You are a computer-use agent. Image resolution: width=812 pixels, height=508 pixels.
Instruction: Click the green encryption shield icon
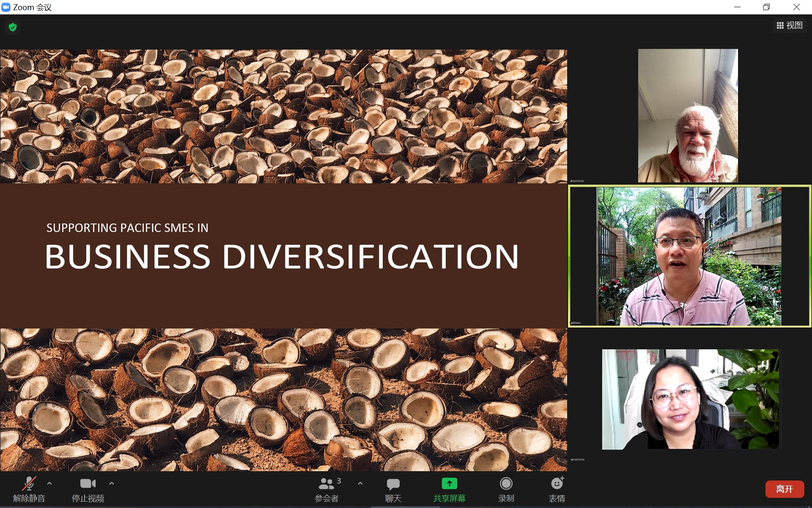click(13, 28)
